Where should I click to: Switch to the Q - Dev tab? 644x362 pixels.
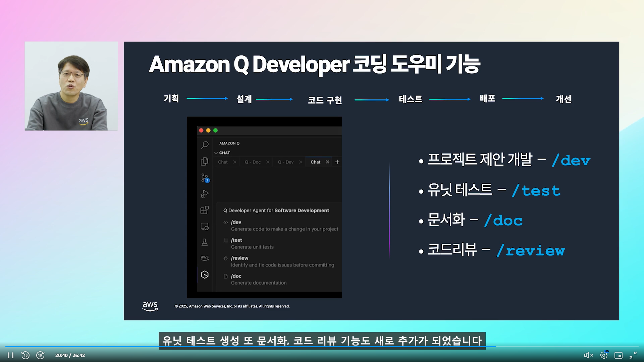click(x=285, y=162)
